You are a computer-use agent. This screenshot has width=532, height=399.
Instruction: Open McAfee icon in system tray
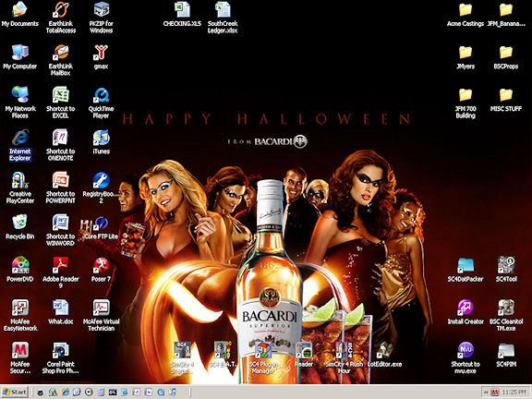[495, 393]
